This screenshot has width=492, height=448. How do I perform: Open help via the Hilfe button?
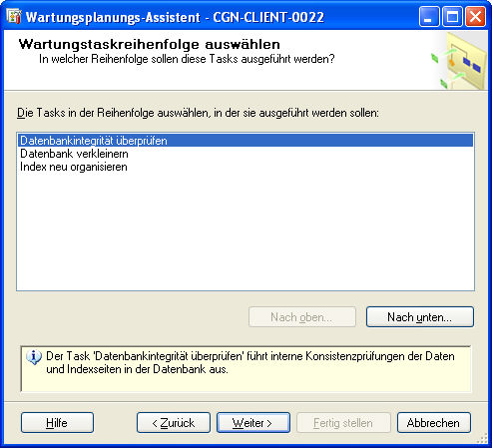57,423
